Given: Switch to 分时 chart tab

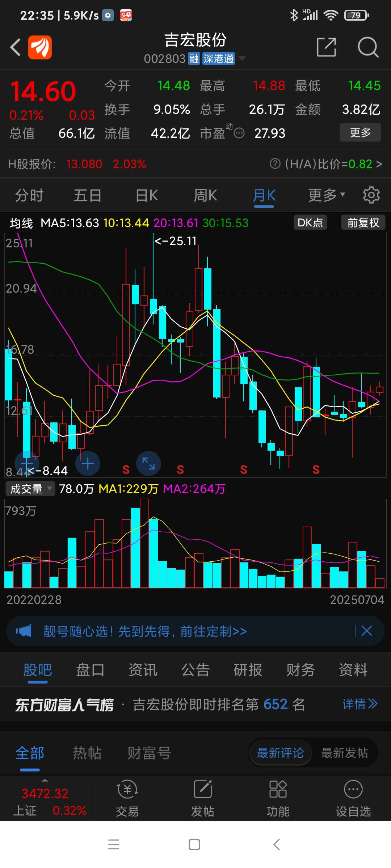Looking at the screenshot, I should [29, 195].
